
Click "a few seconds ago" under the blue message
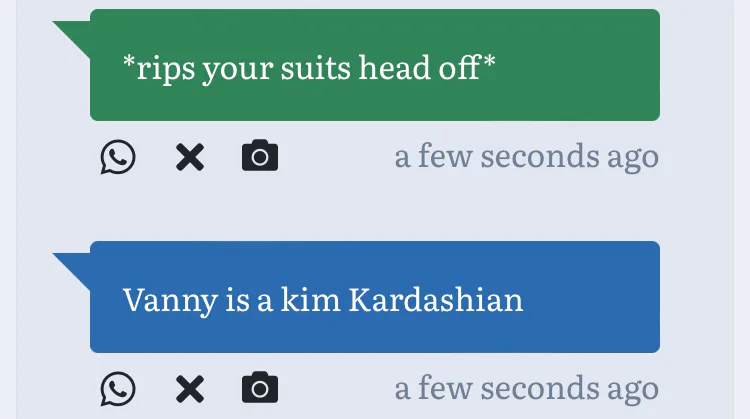(x=526, y=389)
